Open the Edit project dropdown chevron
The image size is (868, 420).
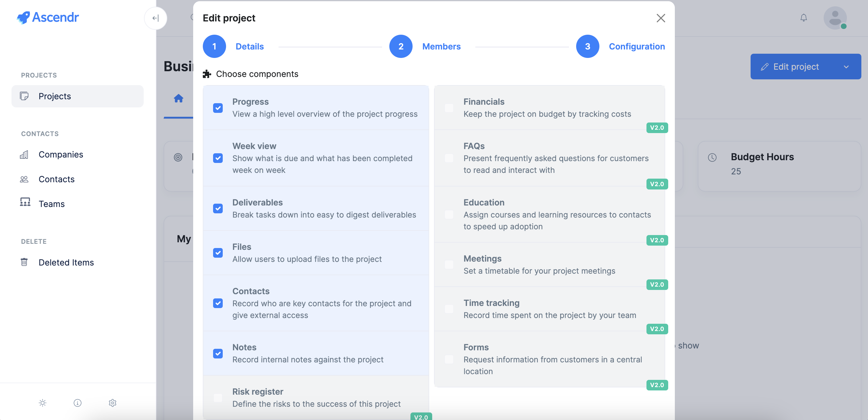[847, 66]
